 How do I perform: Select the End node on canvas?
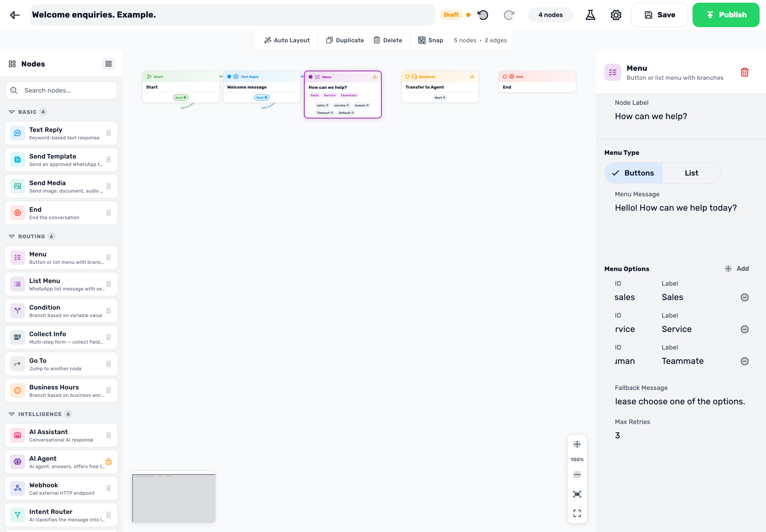click(x=537, y=82)
